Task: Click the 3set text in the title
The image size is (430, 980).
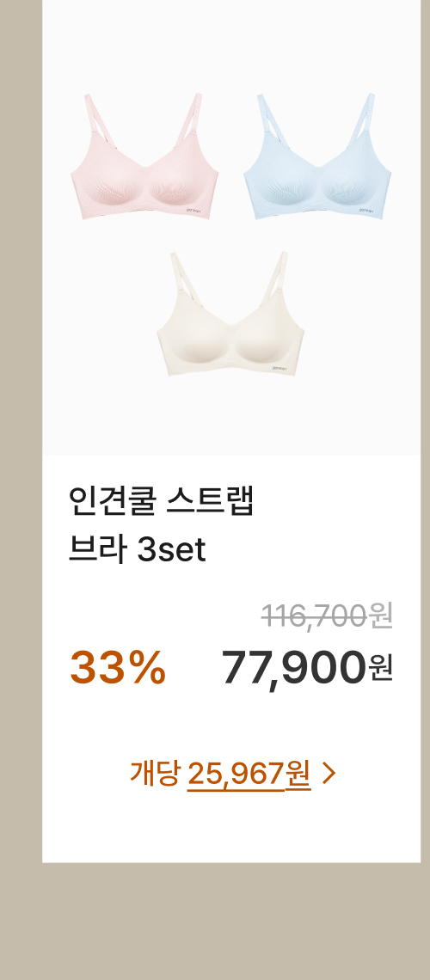Action: (x=171, y=551)
